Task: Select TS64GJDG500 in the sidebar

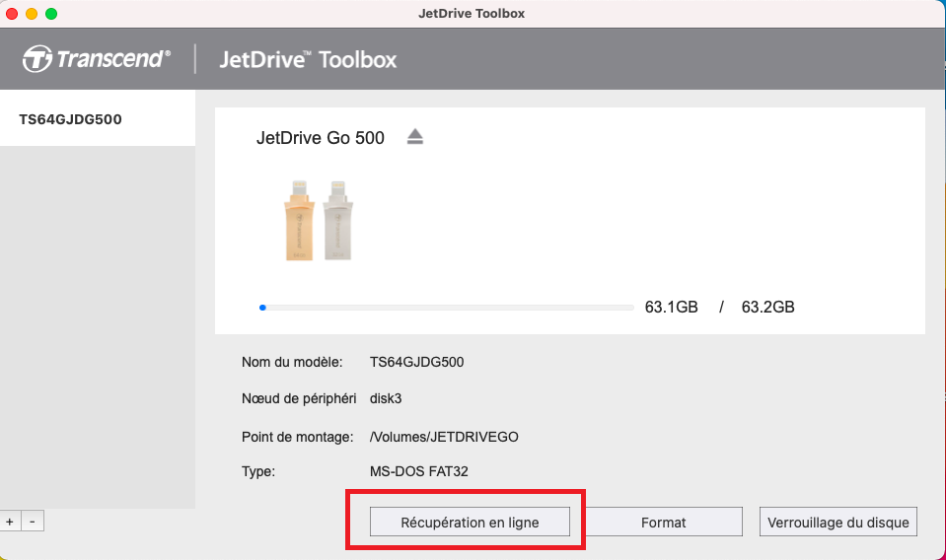Action: (98, 118)
